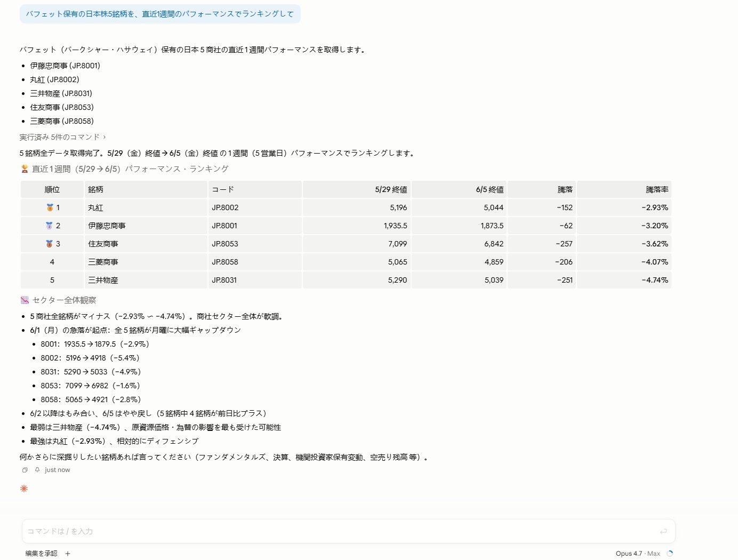Click the gold medal icon in rank 1 row
Screen dimensions: 738x560
(50, 207)
